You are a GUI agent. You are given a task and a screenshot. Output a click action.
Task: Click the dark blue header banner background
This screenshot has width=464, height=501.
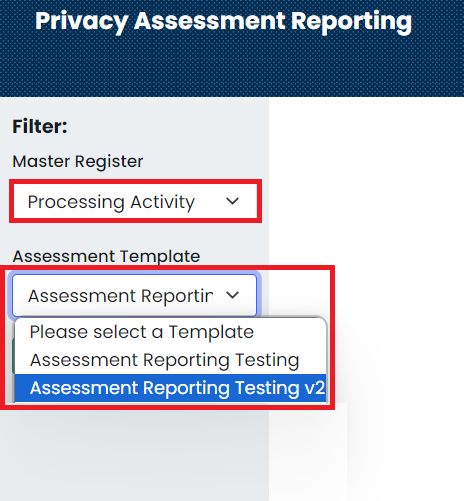[232, 67]
